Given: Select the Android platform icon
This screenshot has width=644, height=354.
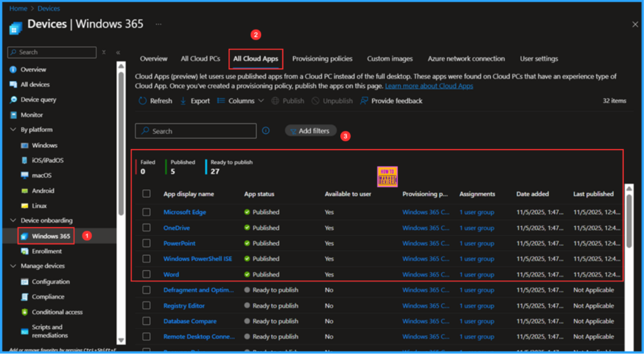Looking at the screenshot, I should [x=25, y=191].
